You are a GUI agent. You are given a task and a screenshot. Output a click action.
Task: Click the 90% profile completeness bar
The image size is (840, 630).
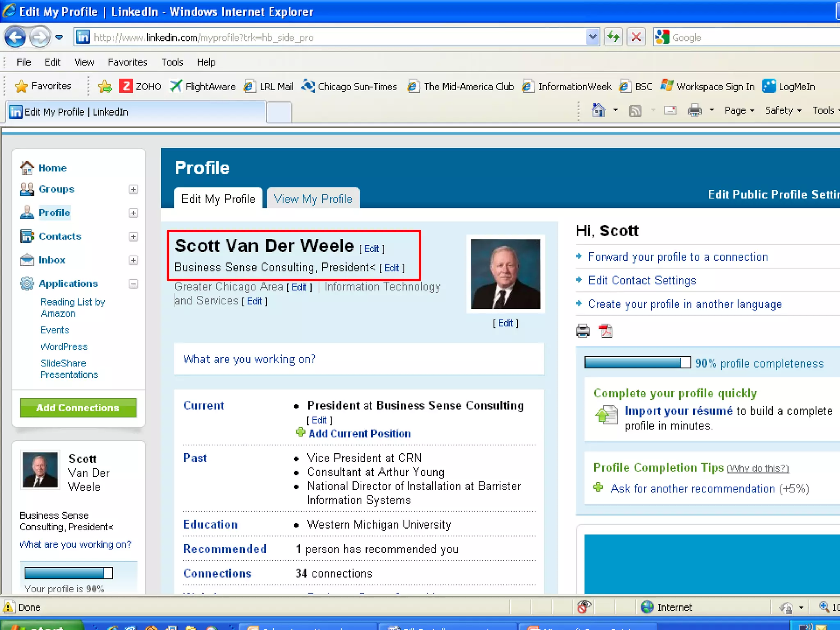pyautogui.click(x=637, y=363)
